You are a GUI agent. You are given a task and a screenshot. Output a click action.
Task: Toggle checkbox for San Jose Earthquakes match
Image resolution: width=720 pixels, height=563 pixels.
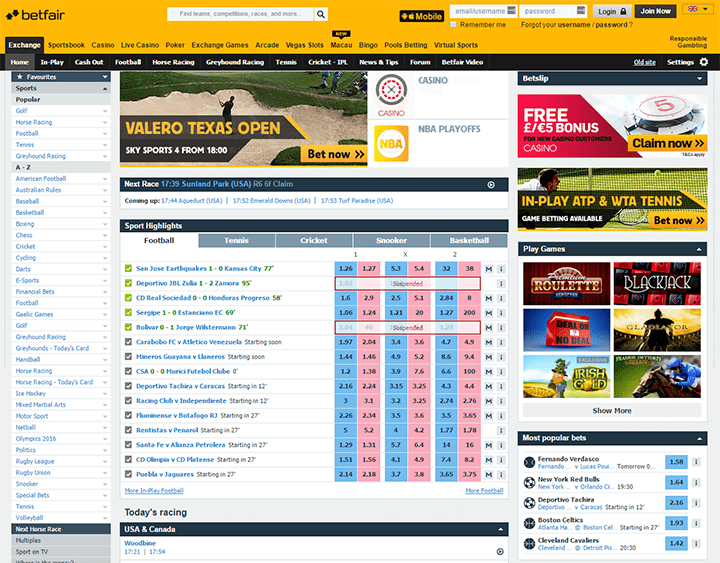(x=129, y=268)
